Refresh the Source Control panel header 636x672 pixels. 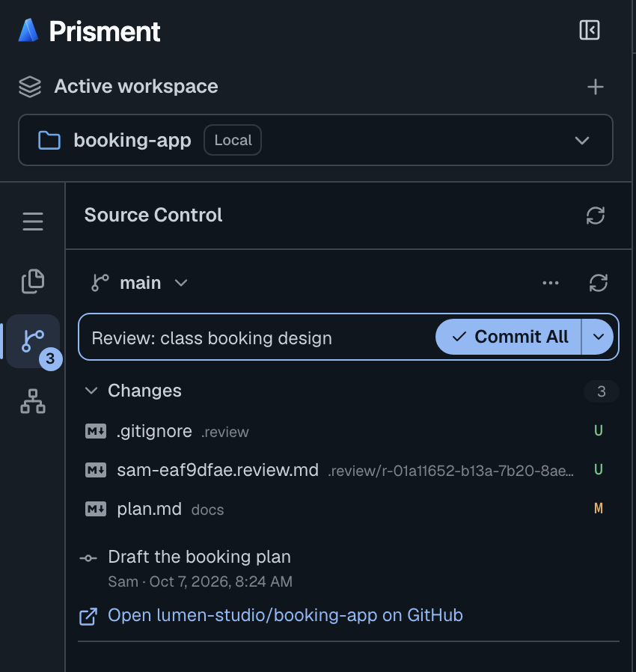coord(596,215)
